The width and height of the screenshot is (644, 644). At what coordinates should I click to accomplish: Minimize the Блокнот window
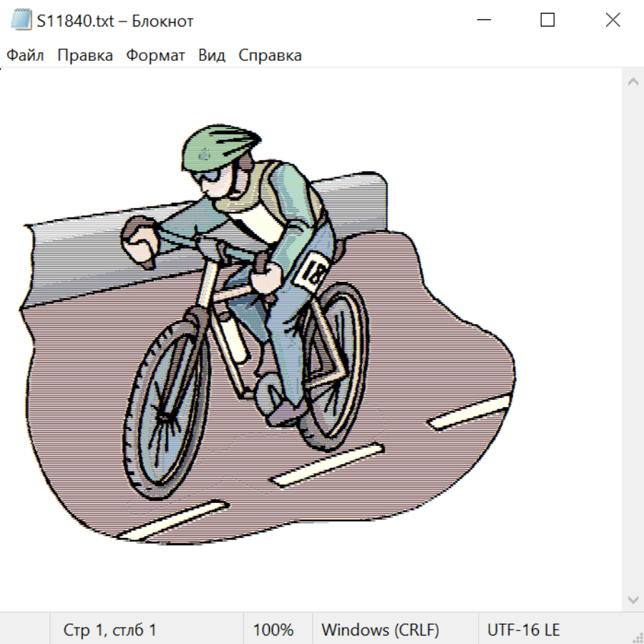tap(483, 21)
